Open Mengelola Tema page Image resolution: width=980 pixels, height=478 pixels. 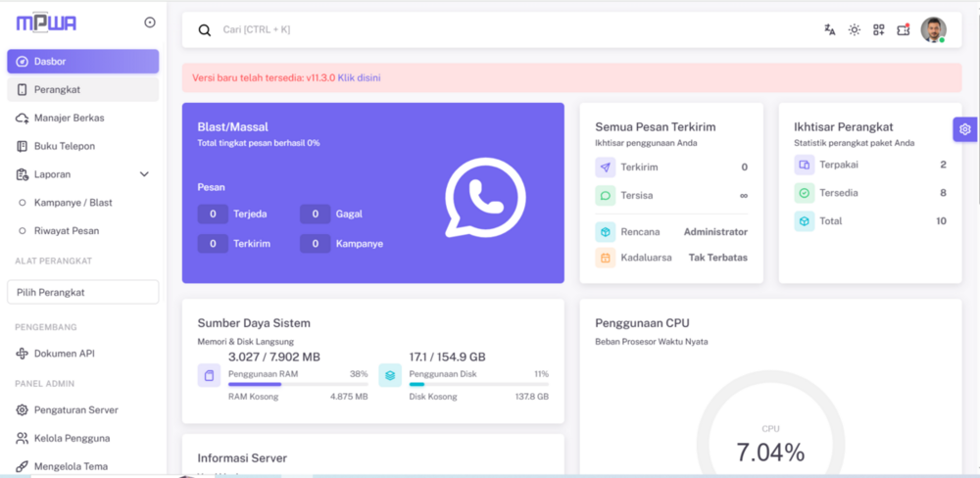click(83, 466)
